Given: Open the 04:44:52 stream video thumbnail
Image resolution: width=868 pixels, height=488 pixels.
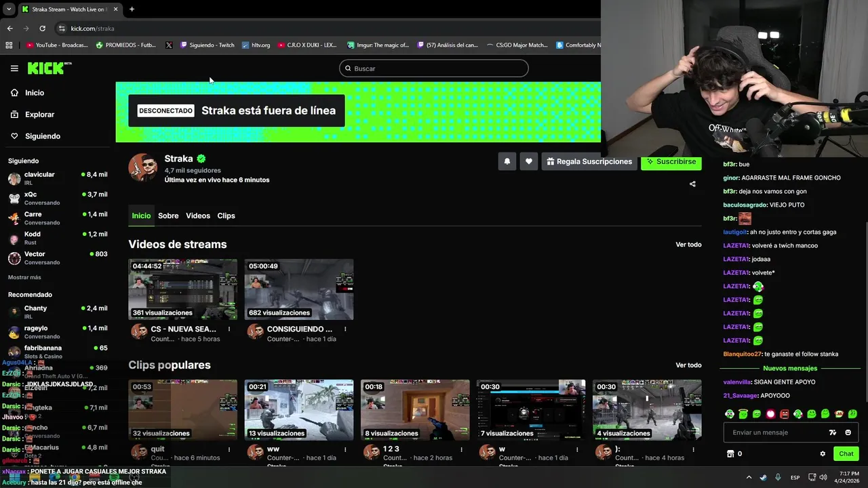Looking at the screenshot, I should coord(183,289).
